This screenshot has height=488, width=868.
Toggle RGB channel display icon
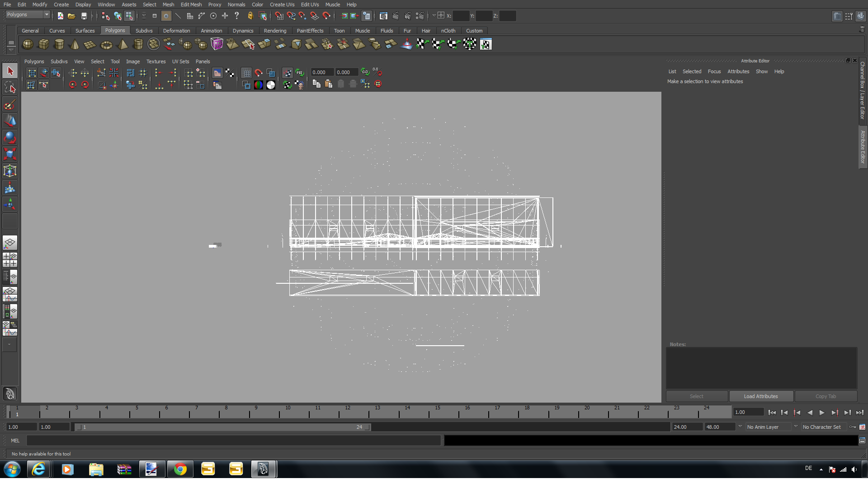pyautogui.click(x=259, y=85)
